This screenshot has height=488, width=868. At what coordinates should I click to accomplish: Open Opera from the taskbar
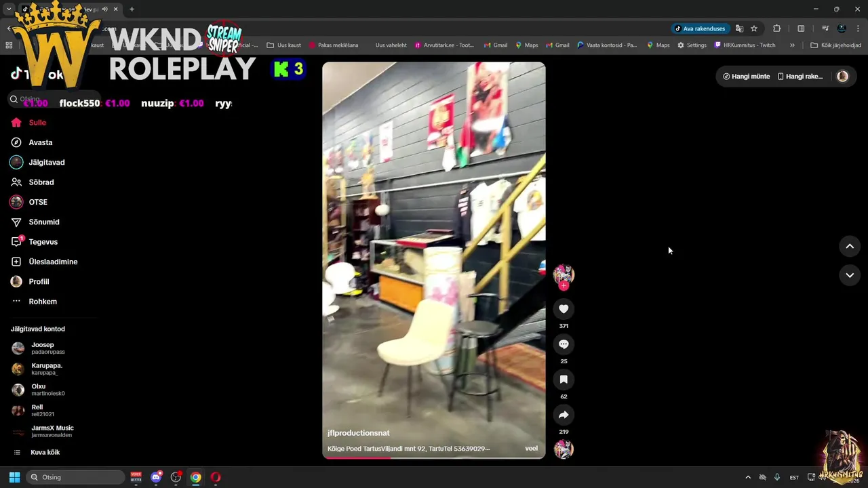(216, 477)
